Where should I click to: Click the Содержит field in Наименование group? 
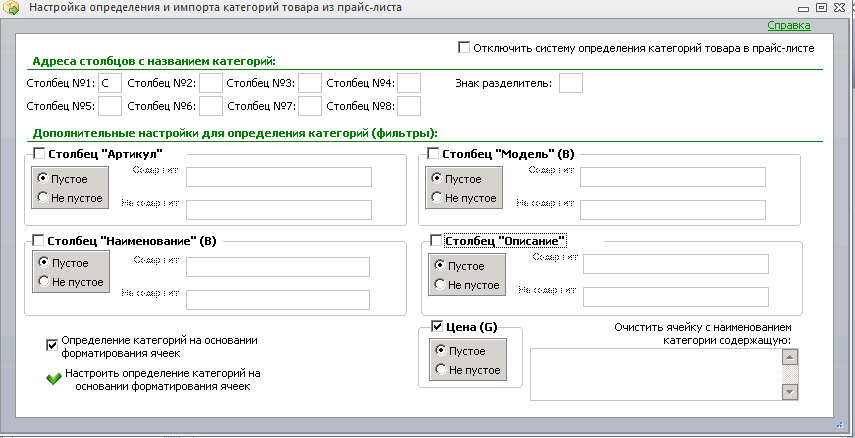coord(278,267)
